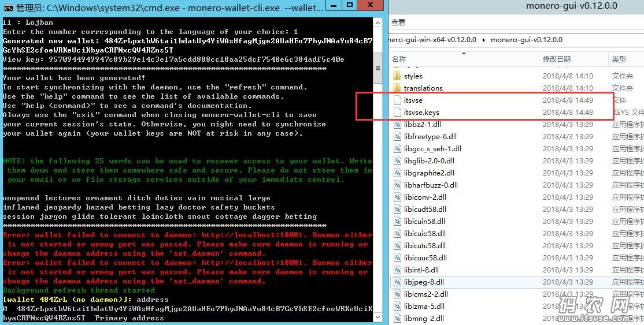Select libgcc_s_seh-1.dll in the file list

pos(432,148)
